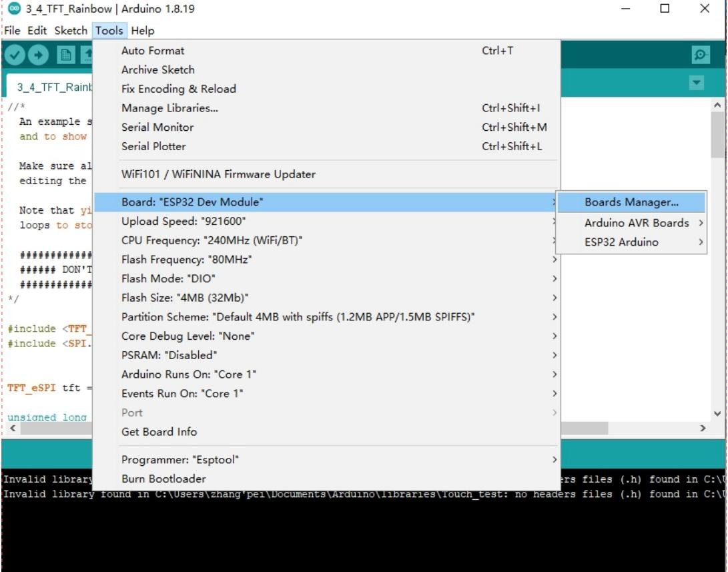Select Auto Format in Tools menu
The height and width of the screenshot is (572, 728).
153,51
